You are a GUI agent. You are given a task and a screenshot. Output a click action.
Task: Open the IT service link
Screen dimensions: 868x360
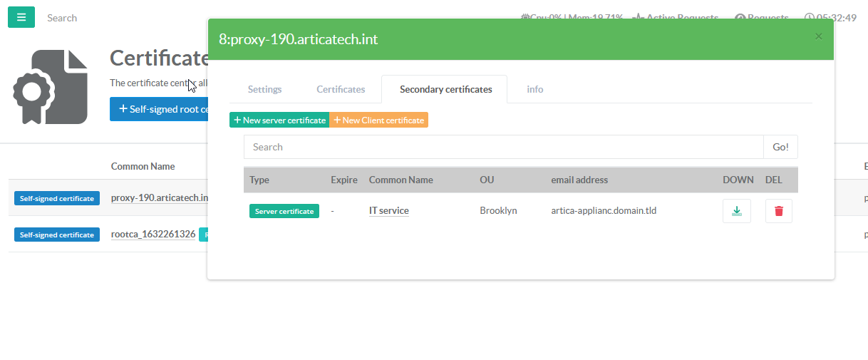point(388,211)
